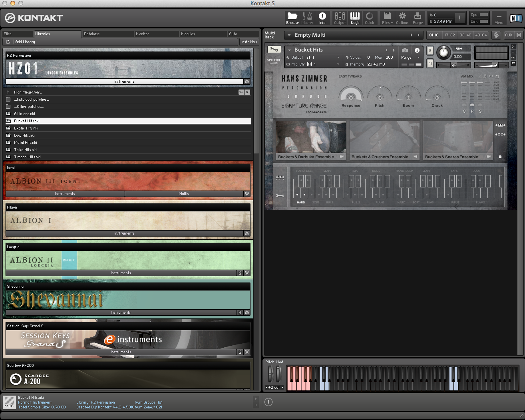Click the global Purge toolbar button
525x420 pixels.
click(418, 18)
